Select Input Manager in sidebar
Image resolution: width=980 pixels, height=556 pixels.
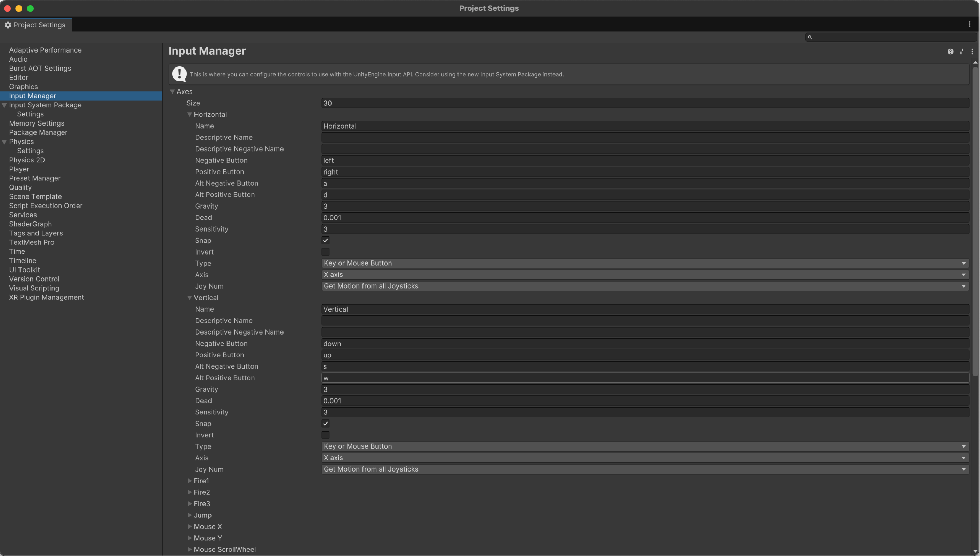pyautogui.click(x=81, y=96)
